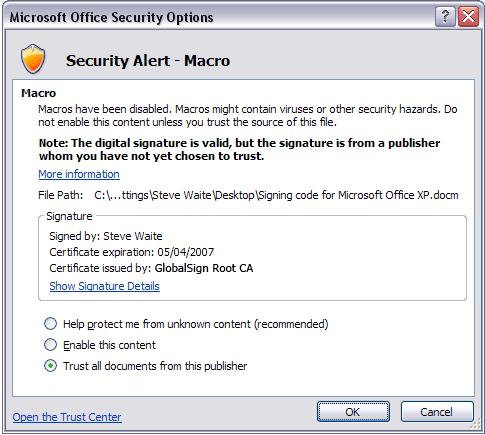Click the File Path document location text
This screenshot has height=435, width=485.
[x=276, y=195]
